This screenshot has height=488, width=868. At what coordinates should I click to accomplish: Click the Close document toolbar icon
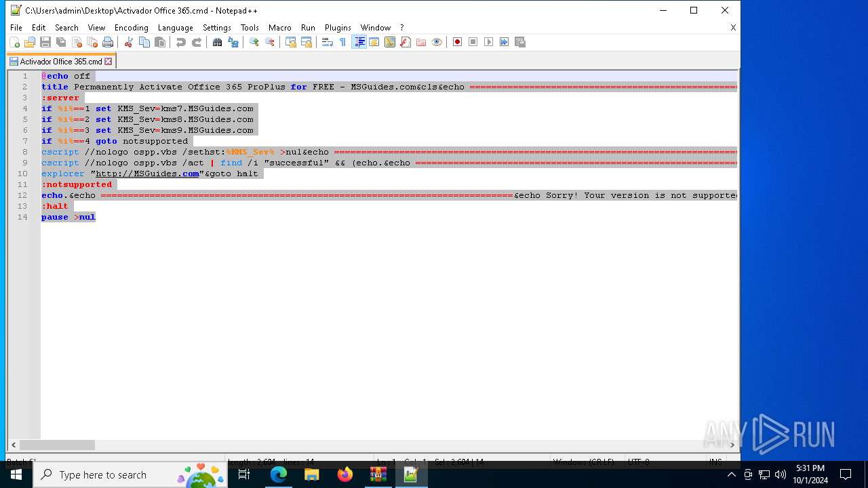77,42
